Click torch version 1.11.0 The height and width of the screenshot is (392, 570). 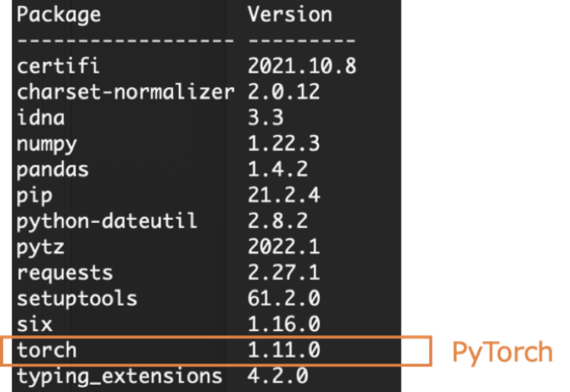(x=283, y=350)
